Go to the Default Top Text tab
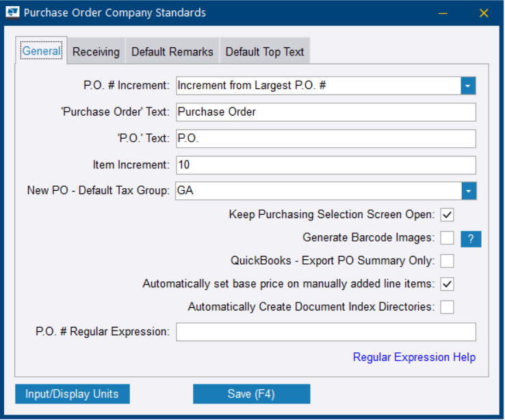 (265, 51)
